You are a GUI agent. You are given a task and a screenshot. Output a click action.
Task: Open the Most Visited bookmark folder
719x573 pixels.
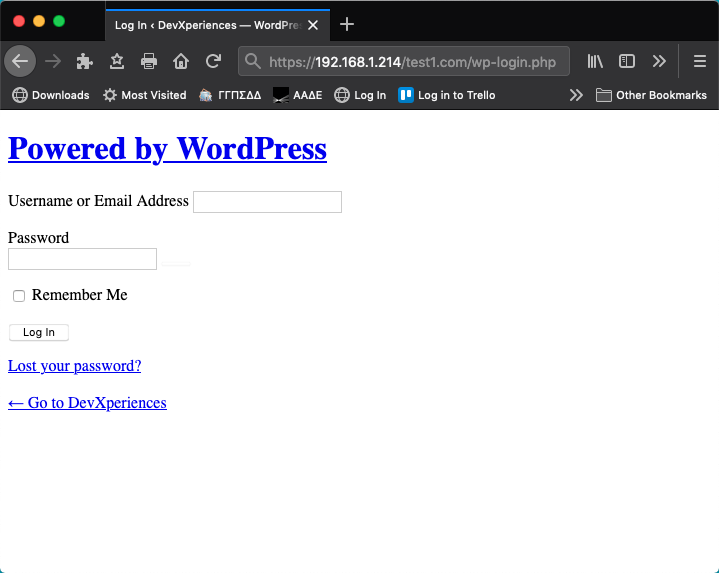pos(144,95)
